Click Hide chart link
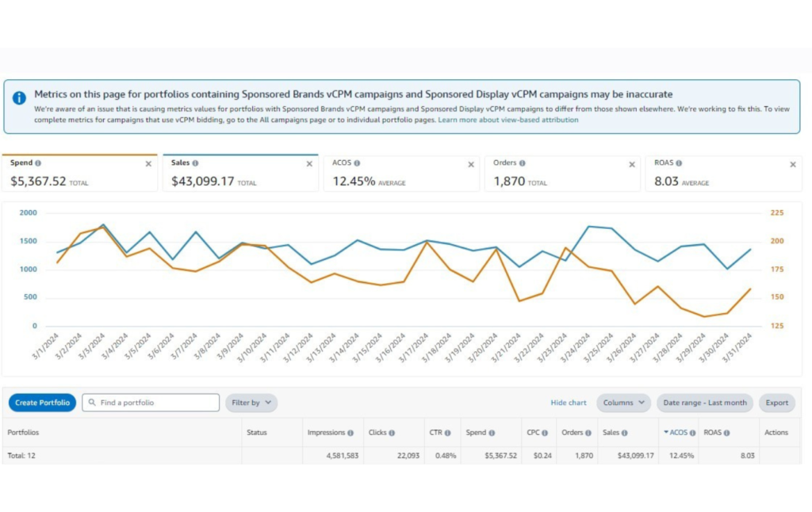Image resolution: width=812 pixels, height=512 pixels. click(x=569, y=403)
